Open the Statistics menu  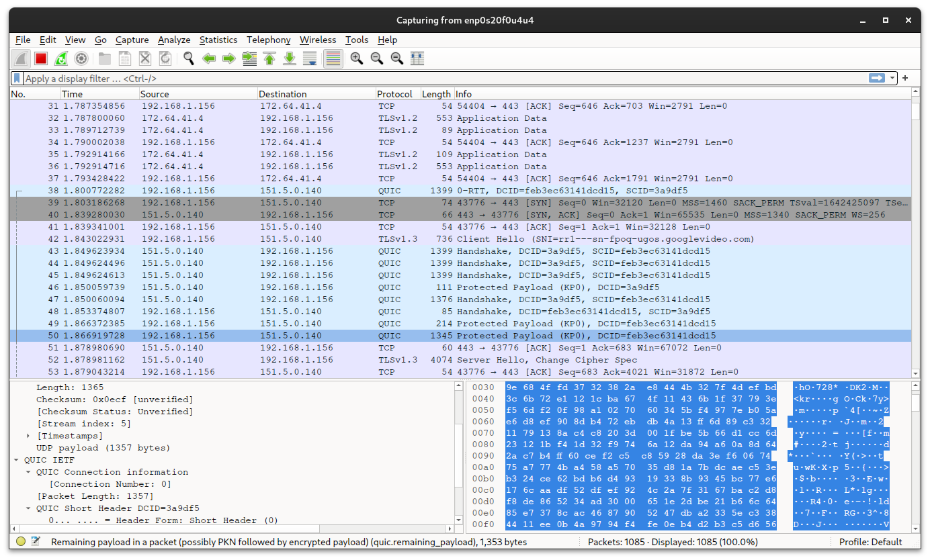(218, 40)
